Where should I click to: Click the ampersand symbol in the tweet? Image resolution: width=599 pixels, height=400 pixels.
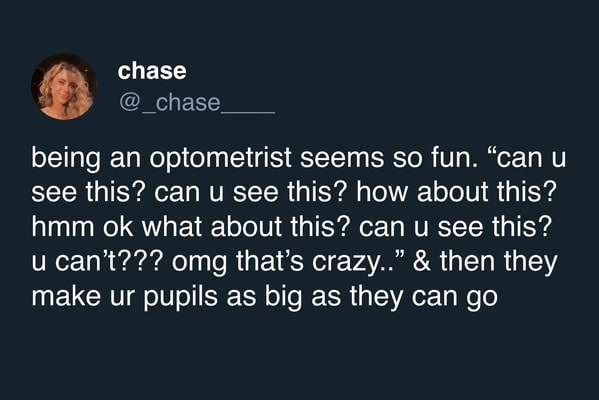[x=422, y=261]
